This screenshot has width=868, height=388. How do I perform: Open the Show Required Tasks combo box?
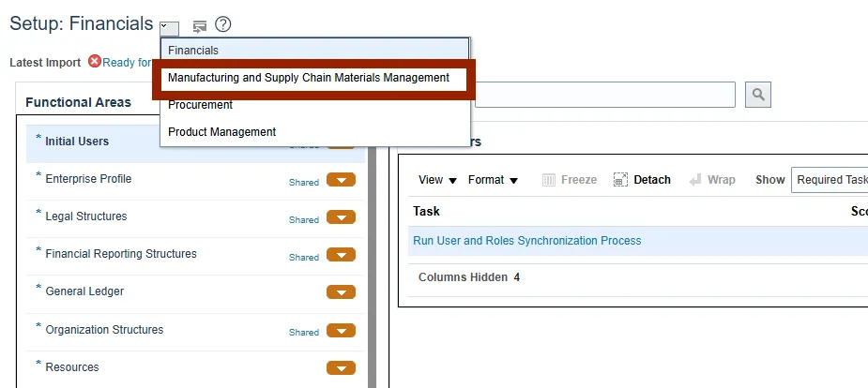click(x=830, y=180)
